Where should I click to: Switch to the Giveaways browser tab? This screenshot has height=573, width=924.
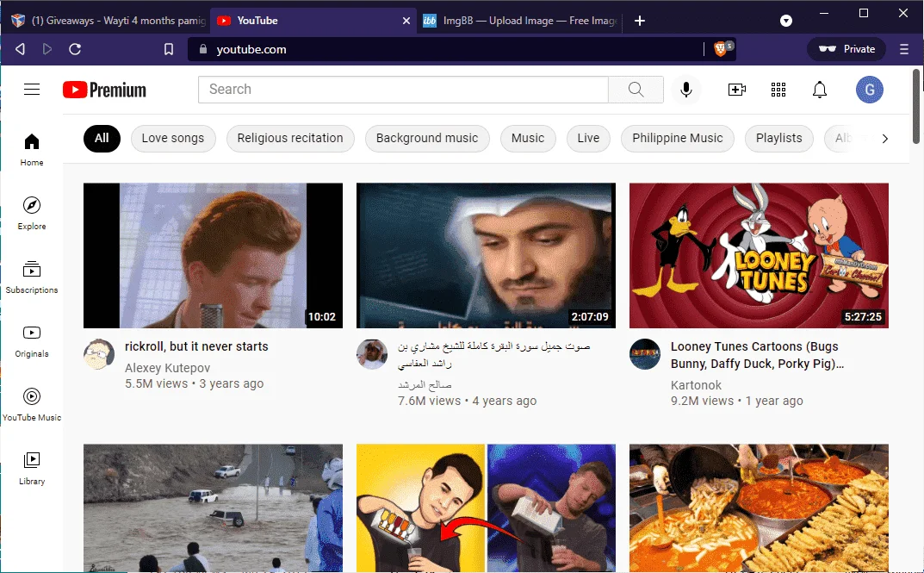tap(108, 21)
